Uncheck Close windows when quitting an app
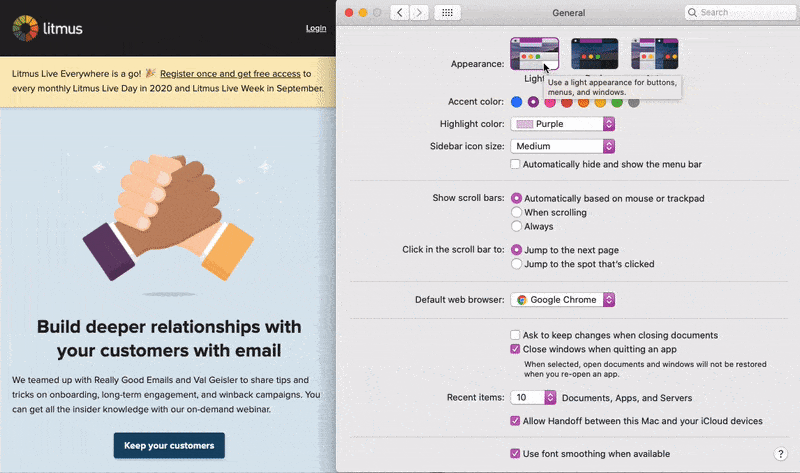The image size is (800, 473). tap(515, 349)
